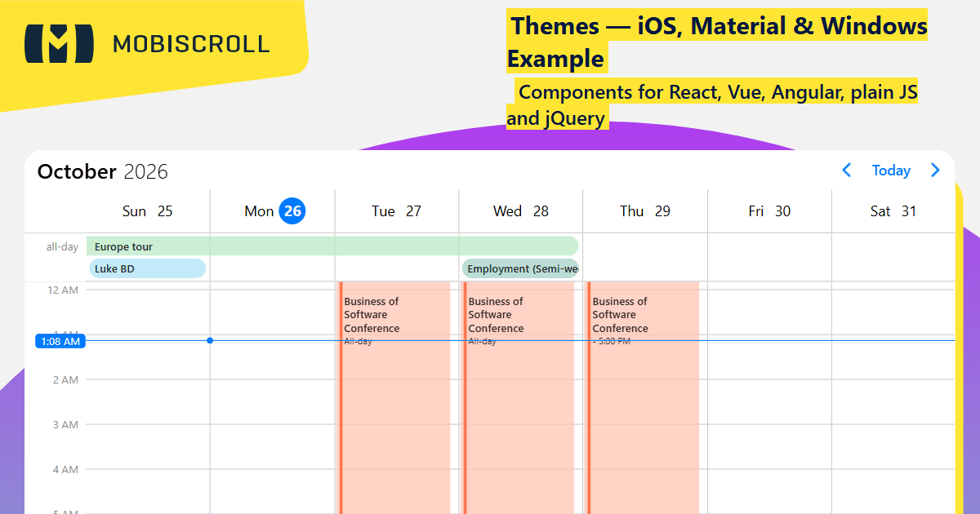The width and height of the screenshot is (980, 514).
Task: Open Tuesday Business of Software Conference event
Action: (x=394, y=397)
